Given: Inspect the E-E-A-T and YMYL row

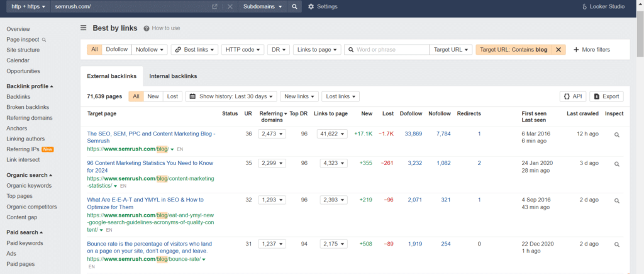Looking at the screenshot, I should (616, 201).
